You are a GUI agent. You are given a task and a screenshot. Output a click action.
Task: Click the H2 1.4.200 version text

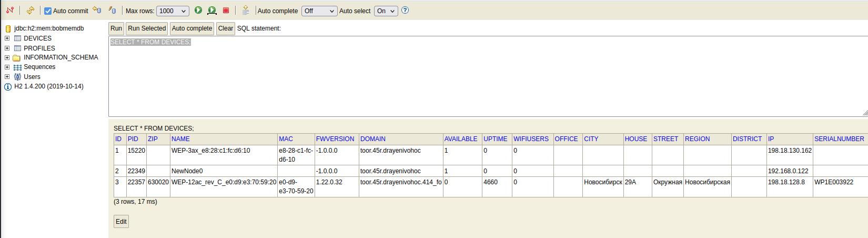coord(49,86)
